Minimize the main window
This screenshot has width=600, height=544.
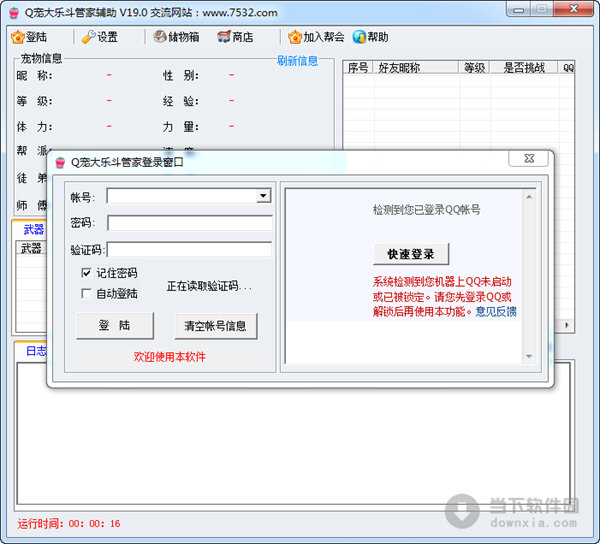point(518,8)
